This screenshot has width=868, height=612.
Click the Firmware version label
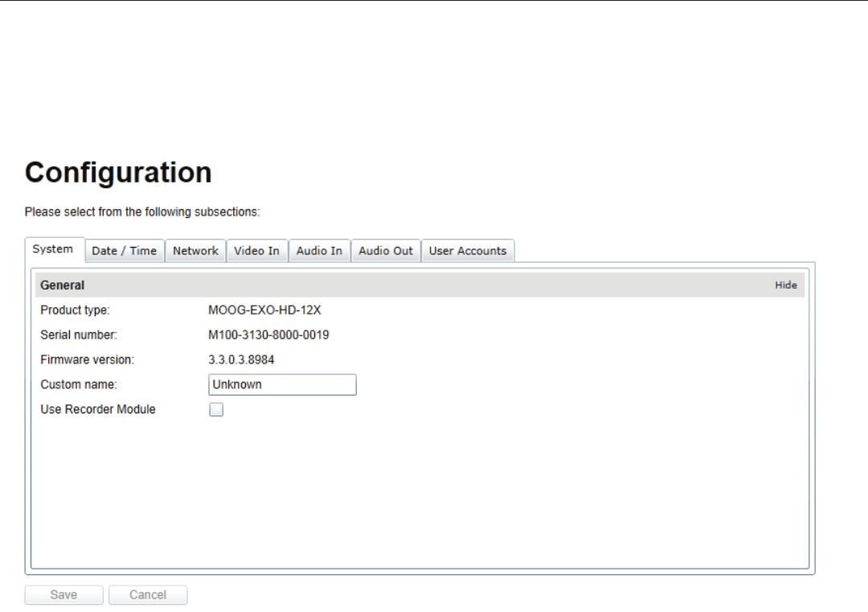pyautogui.click(x=88, y=360)
